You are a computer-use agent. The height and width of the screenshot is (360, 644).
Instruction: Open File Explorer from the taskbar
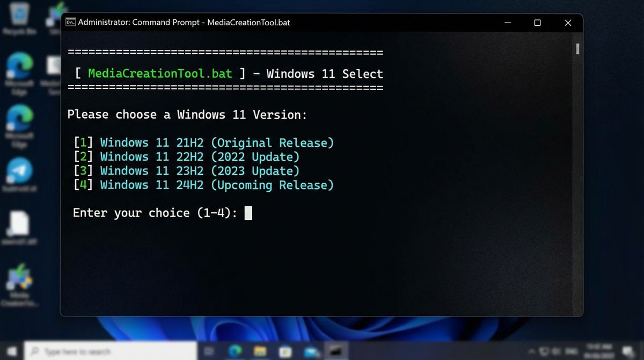point(260,351)
